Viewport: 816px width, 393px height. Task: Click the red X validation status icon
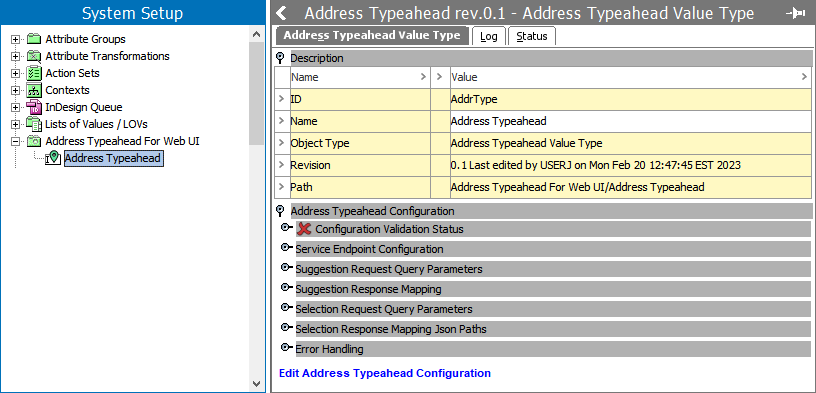point(304,229)
